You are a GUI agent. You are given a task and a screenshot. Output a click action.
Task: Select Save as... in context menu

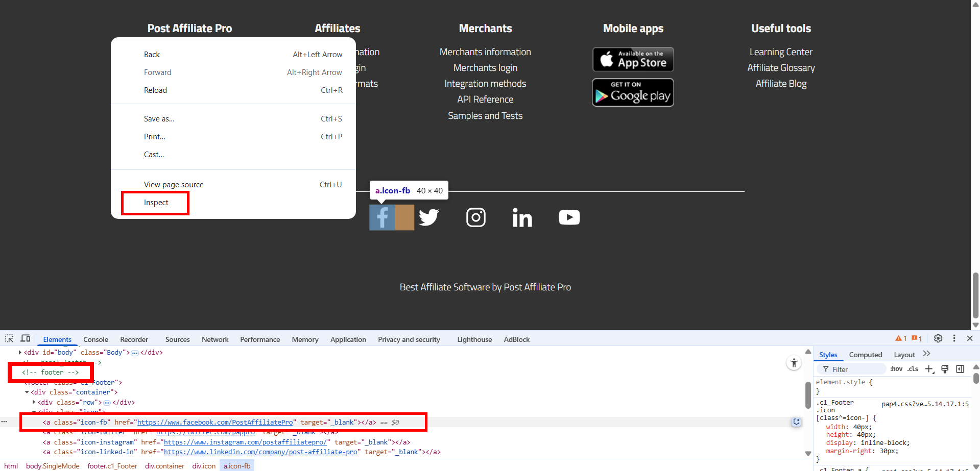click(x=233, y=119)
